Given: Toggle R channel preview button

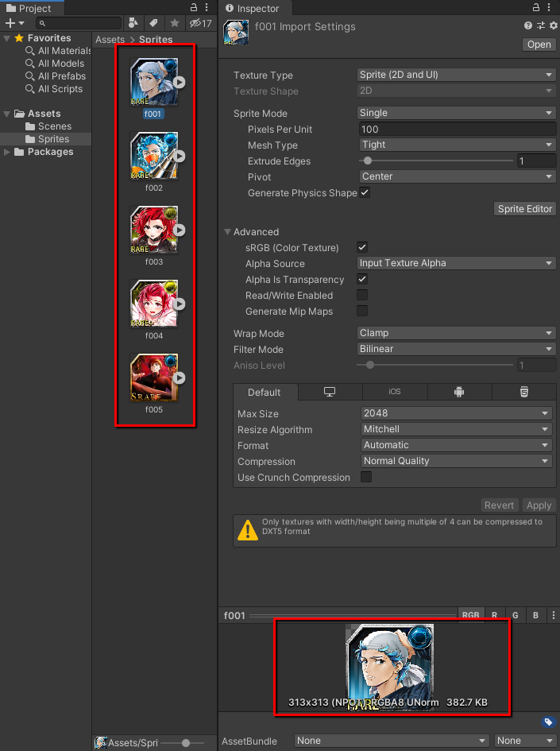Looking at the screenshot, I should coord(494,615).
